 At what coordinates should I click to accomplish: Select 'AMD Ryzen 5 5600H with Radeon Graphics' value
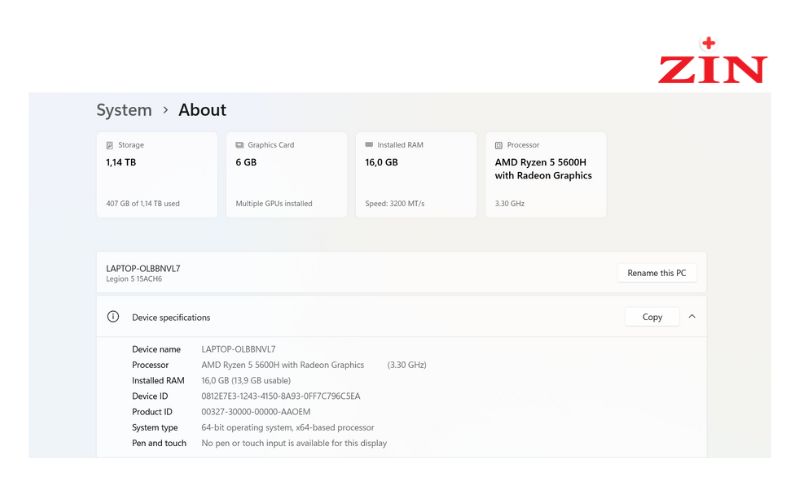pos(283,365)
